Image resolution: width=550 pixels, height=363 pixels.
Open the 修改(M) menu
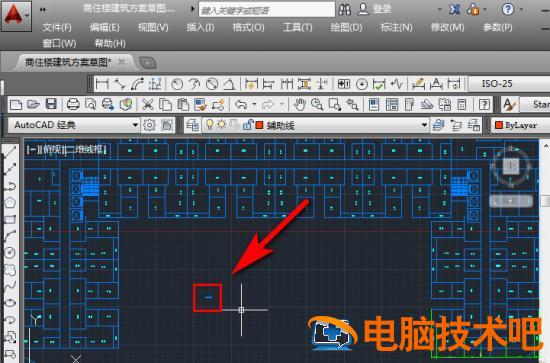point(447,27)
